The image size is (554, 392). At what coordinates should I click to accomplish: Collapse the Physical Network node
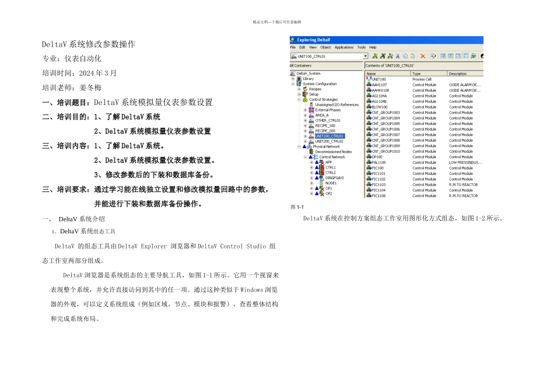coord(299,146)
